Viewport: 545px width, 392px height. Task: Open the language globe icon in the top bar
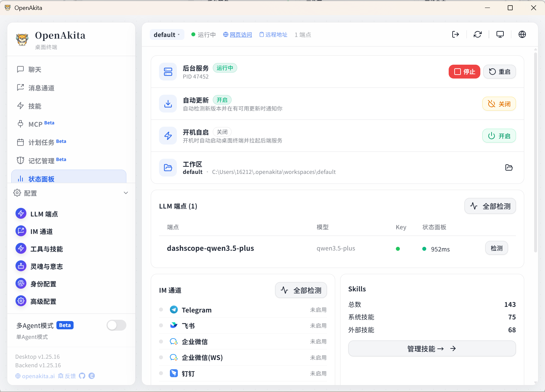pyautogui.click(x=522, y=34)
